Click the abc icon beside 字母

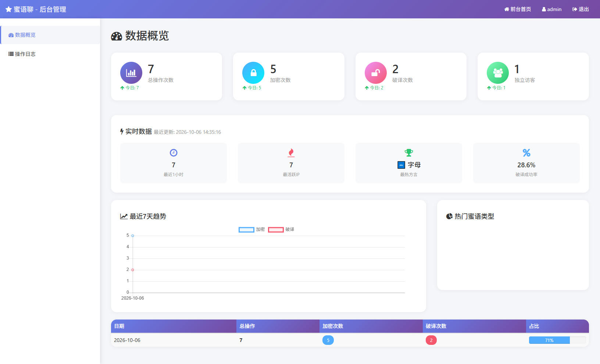click(x=401, y=165)
